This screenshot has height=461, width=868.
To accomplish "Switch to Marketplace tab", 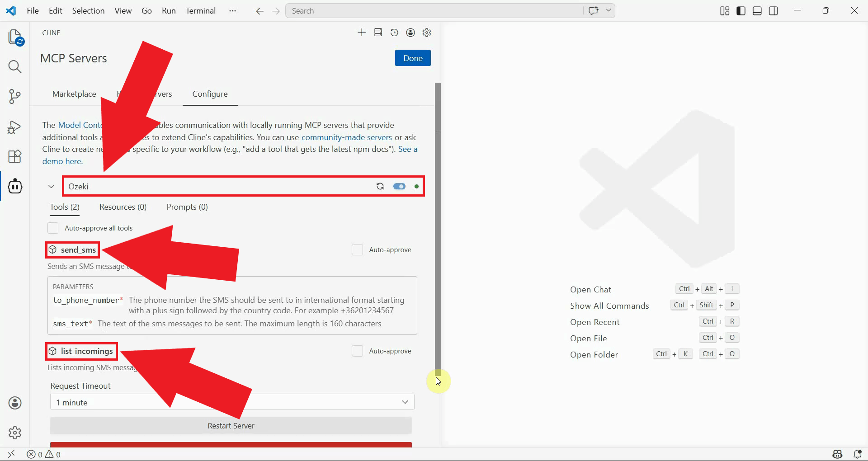I will click(x=74, y=94).
